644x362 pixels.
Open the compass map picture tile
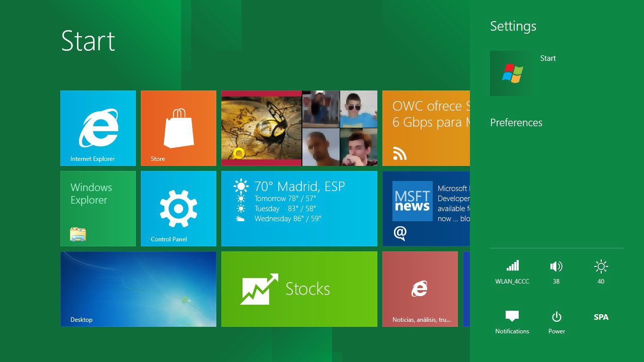pos(262,128)
